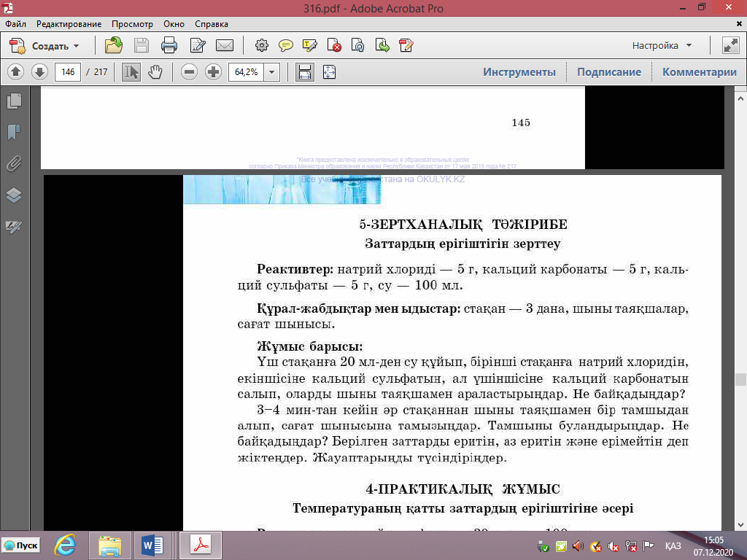The height and width of the screenshot is (560, 747).
Task: Click the extract pages icon
Action: click(x=382, y=46)
